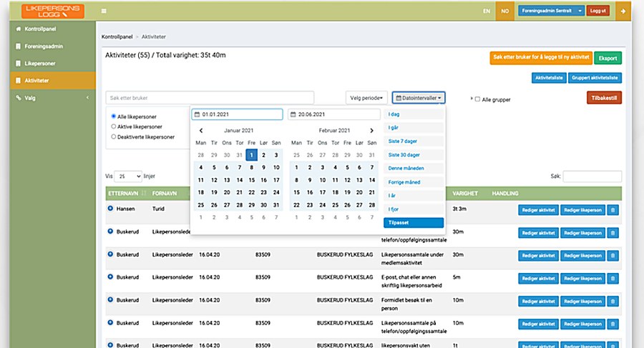
Task: Choose Forrige måned range
Action: [x=414, y=182]
